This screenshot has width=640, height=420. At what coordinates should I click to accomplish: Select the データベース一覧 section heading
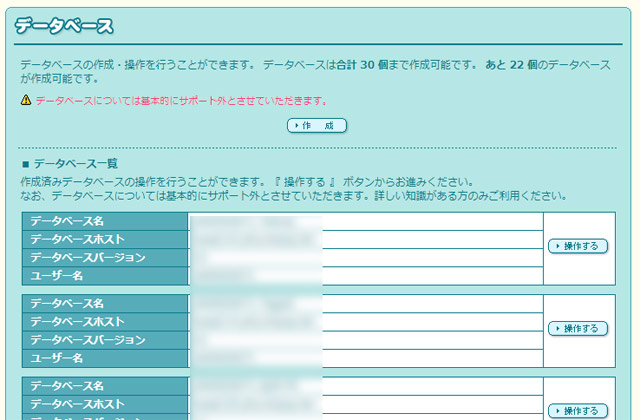click(76, 163)
